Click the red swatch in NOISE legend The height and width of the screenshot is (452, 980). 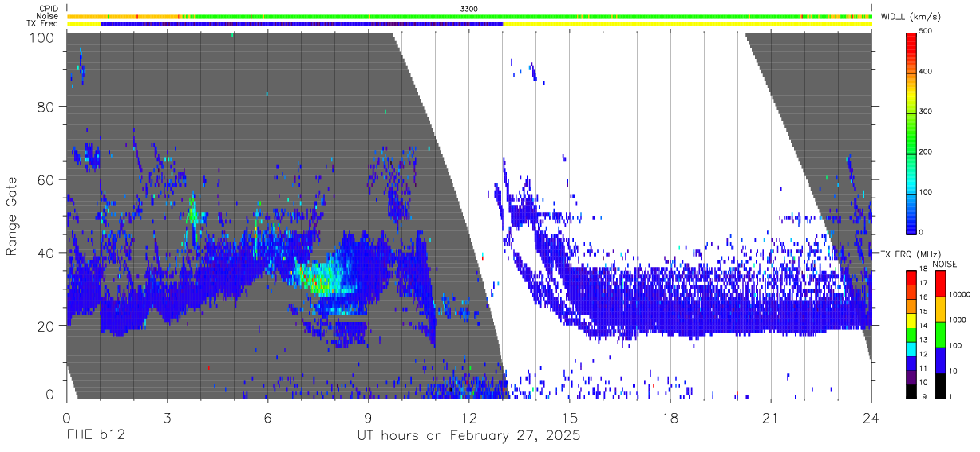939,284
